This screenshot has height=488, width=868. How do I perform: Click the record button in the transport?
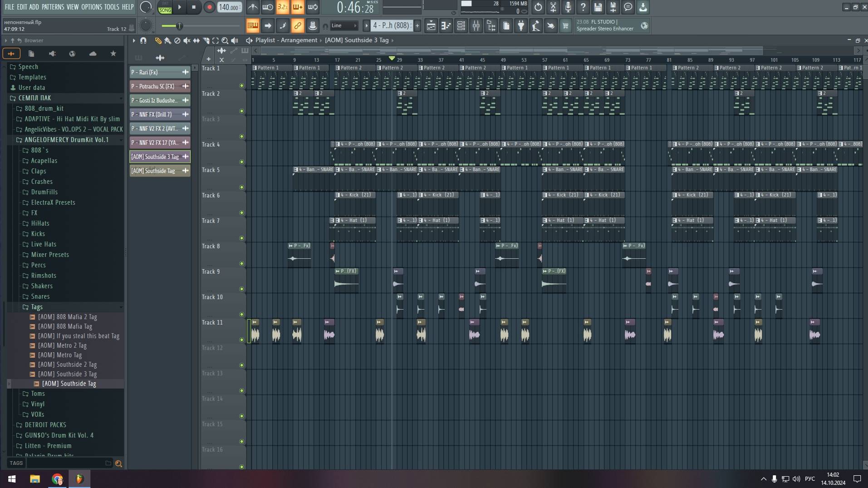tap(209, 7)
